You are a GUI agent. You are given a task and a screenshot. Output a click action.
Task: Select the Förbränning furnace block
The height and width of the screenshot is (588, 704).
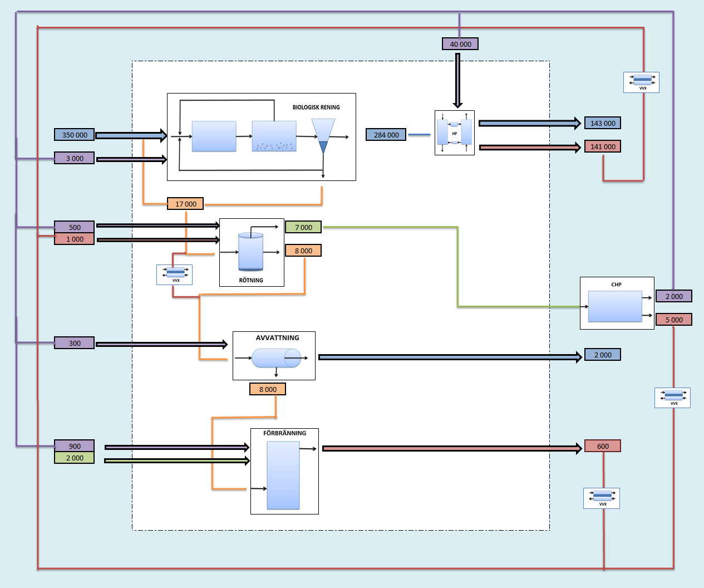283,475
